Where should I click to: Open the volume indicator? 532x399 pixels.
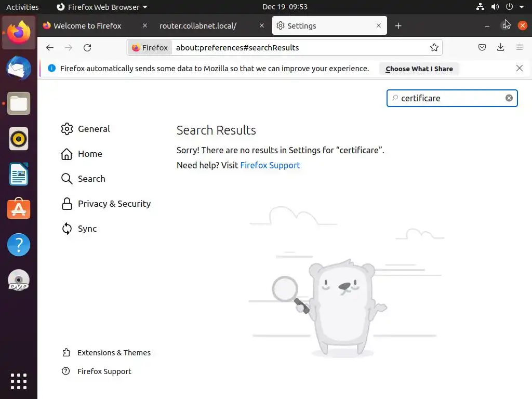pyautogui.click(x=495, y=7)
